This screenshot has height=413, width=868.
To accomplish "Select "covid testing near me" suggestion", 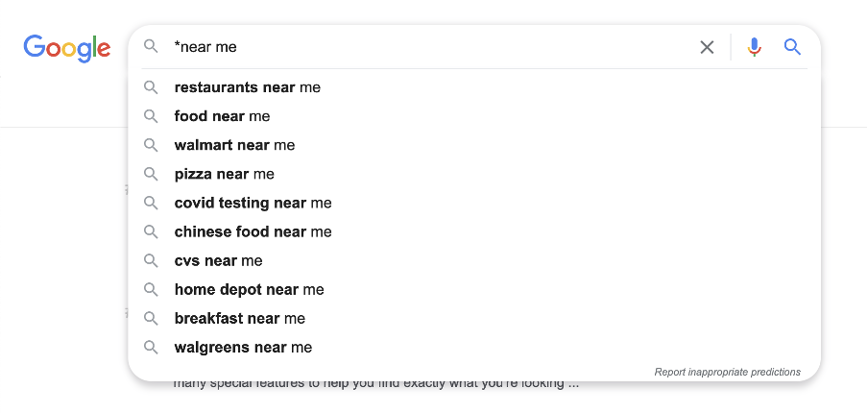I will point(474,203).
